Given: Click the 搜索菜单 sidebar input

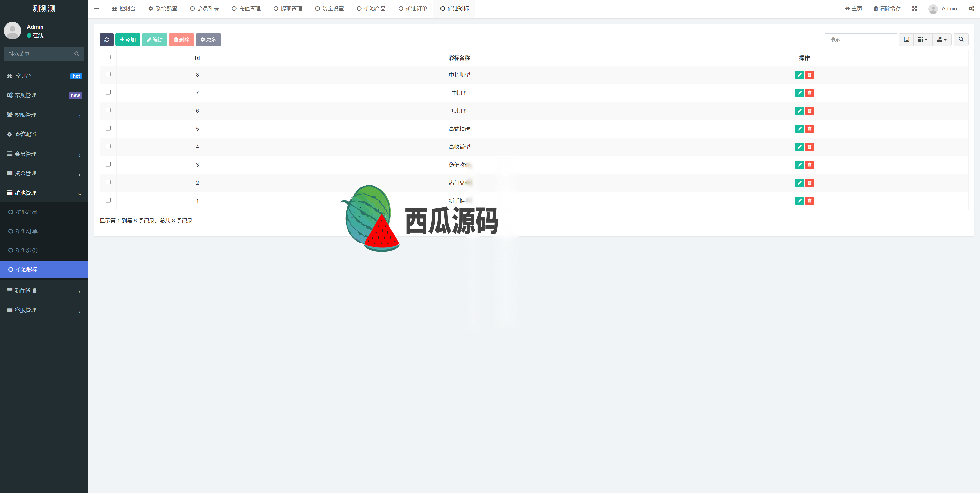Looking at the screenshot, I should coord(38,54).
